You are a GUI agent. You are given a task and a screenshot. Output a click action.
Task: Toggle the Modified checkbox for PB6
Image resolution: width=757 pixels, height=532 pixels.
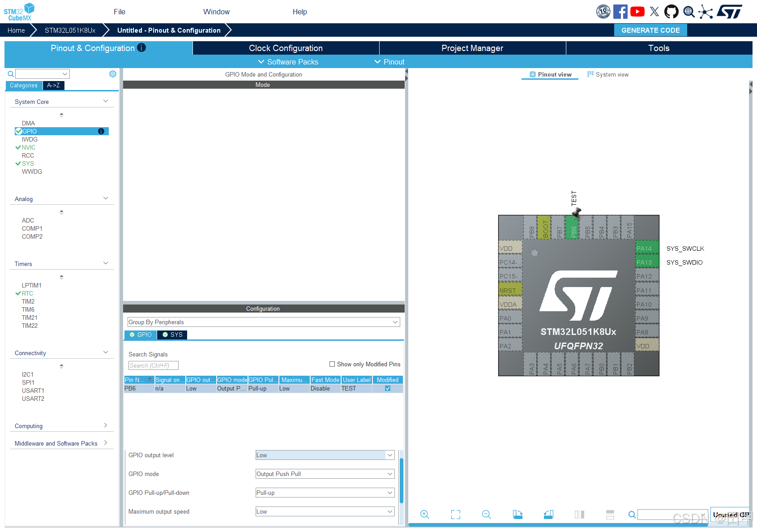(x=388, y=388)
